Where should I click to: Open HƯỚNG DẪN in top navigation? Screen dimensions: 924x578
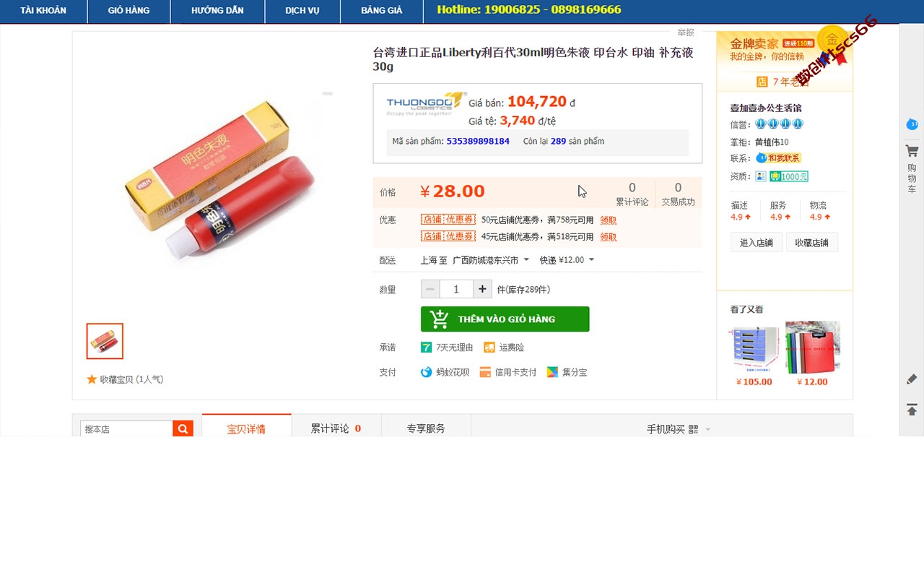[217, 11]
